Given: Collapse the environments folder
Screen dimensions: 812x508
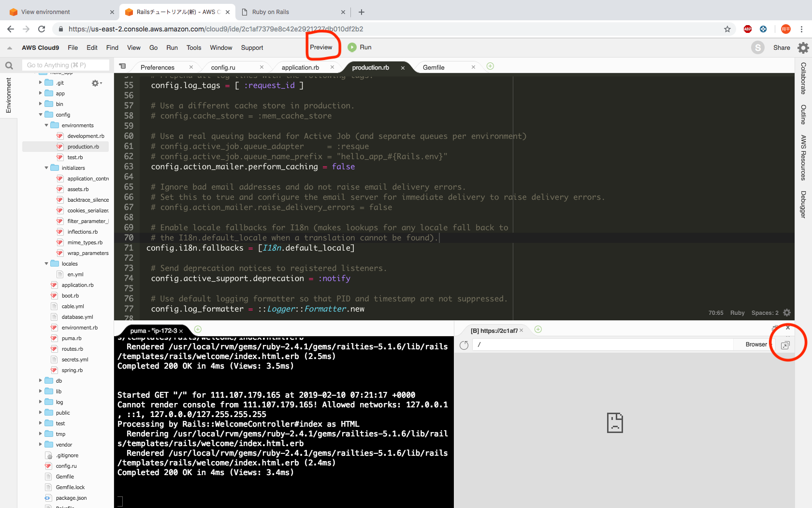Looking at the screenshot, I should 46,125.
